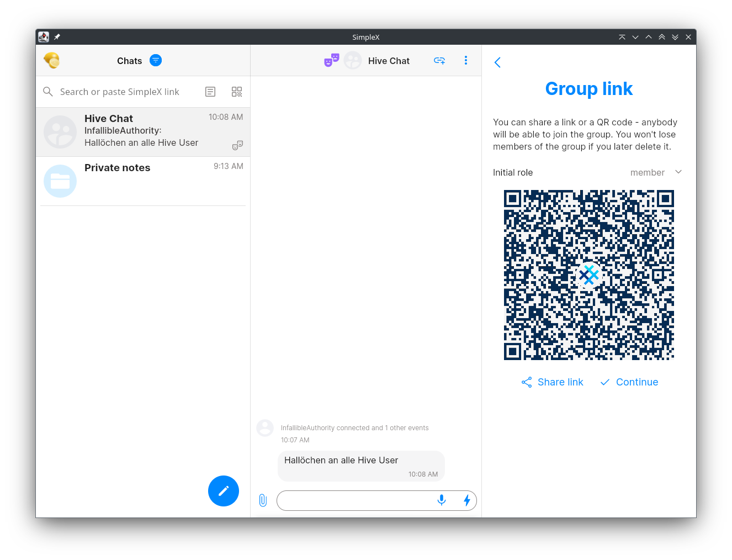
Task: Click the double-chevron shade-down icon in title bar
Action: (x=675, y=37)
